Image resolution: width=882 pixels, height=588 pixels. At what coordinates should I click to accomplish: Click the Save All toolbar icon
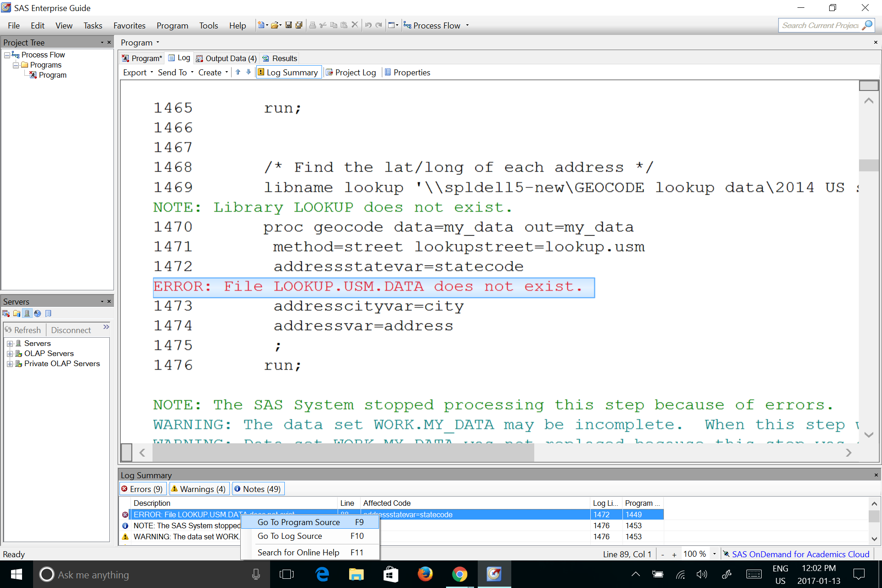tap(299, 25)
